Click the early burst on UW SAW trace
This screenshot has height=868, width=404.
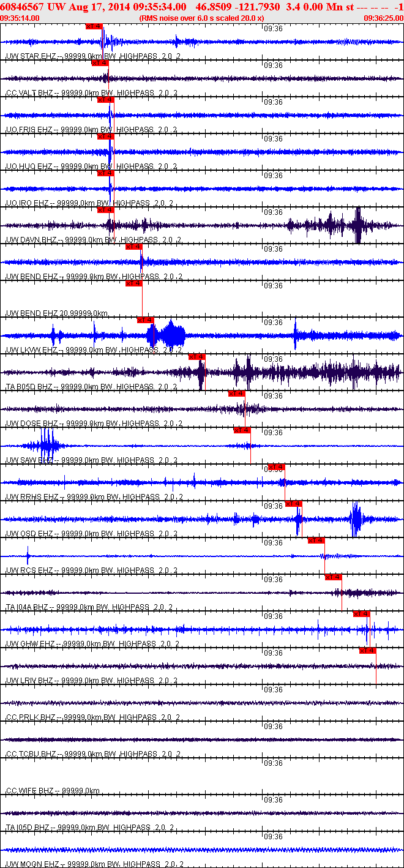(48, 445)
